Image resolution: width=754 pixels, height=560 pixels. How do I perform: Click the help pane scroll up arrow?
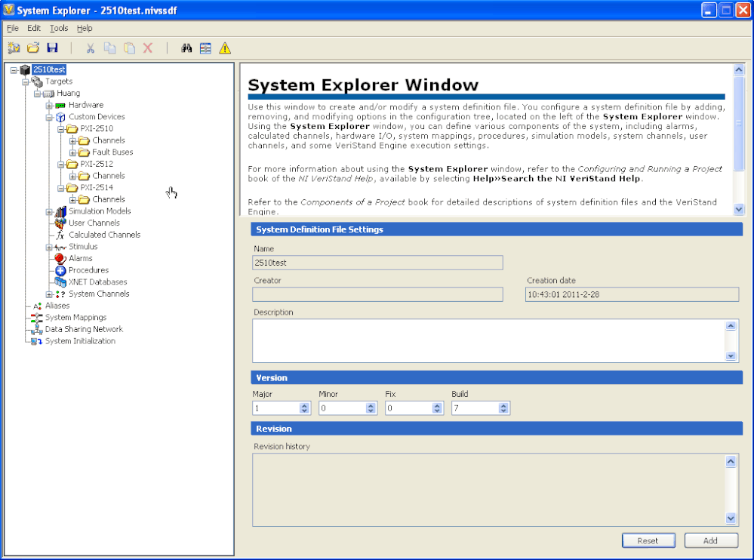[x=739, y=69]
